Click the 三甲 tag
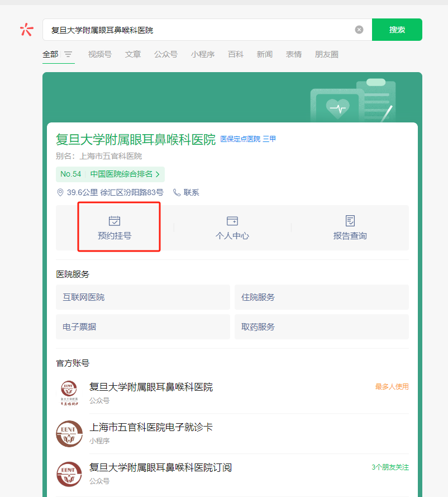448x497 pixels. pyautogui.click(x=269, y=139)
